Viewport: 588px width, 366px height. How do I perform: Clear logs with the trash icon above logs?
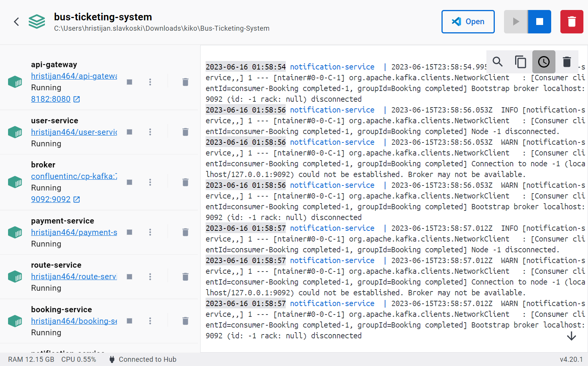tap(567, 61)
